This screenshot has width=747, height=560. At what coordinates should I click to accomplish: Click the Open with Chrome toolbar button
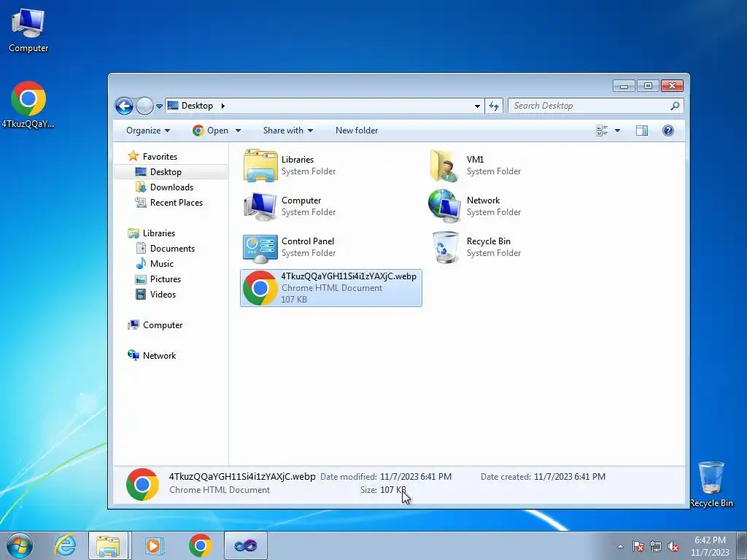click(x=210, y=131)
